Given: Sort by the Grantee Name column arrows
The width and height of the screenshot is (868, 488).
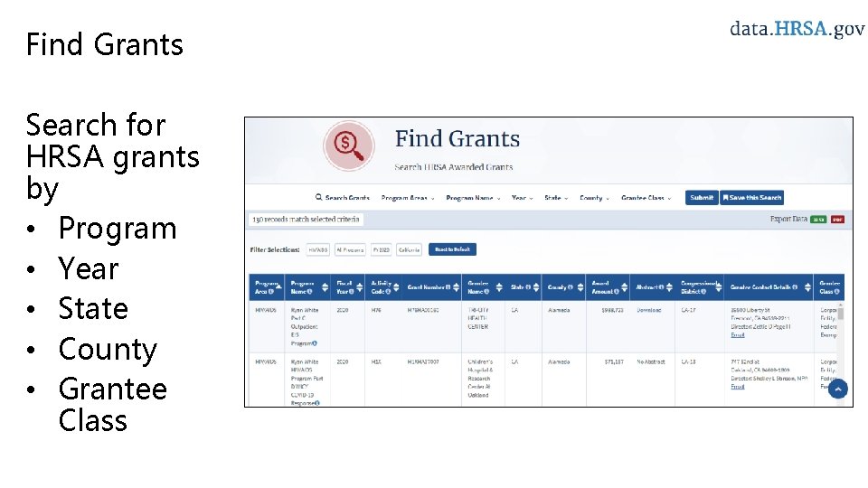Looking at the screenshot, I should [499, 287].
